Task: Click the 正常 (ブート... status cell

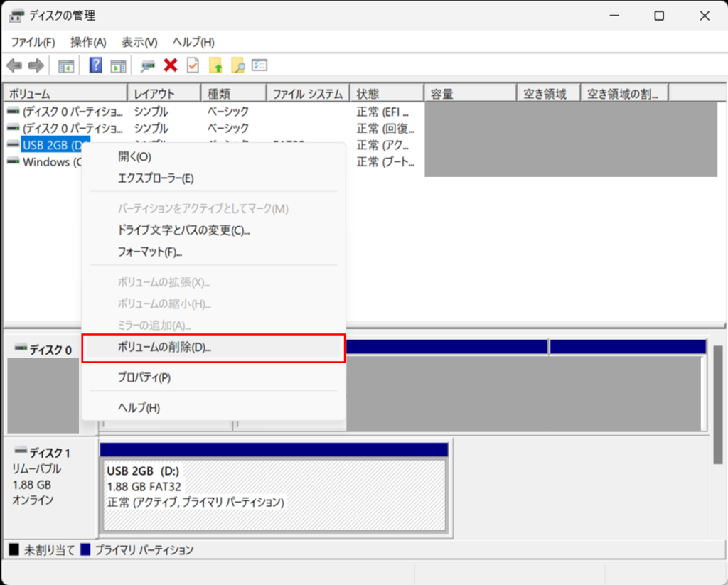Action: (385, 162)
